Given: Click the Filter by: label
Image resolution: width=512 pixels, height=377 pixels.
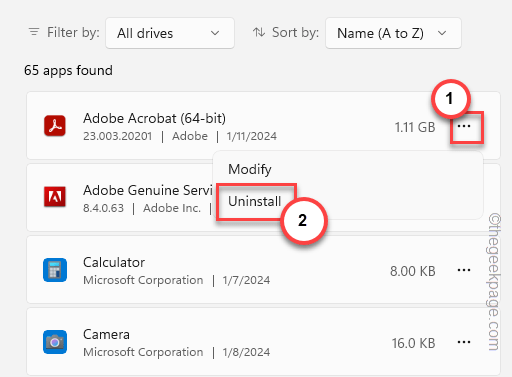Looking at the screenshot, I should point(73,32).
